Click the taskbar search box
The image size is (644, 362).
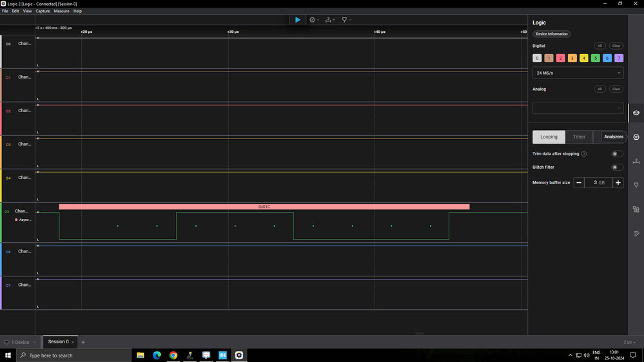74,356
